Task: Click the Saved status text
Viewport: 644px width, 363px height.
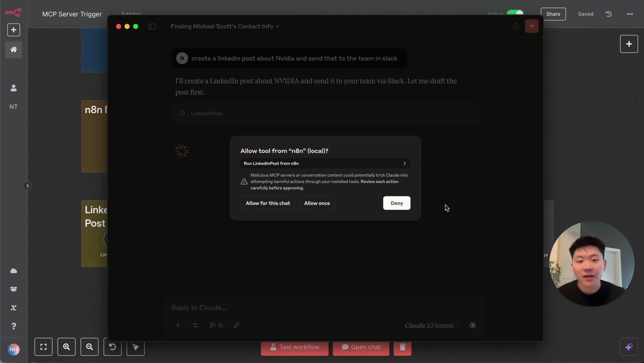Action: pos(586,14)
